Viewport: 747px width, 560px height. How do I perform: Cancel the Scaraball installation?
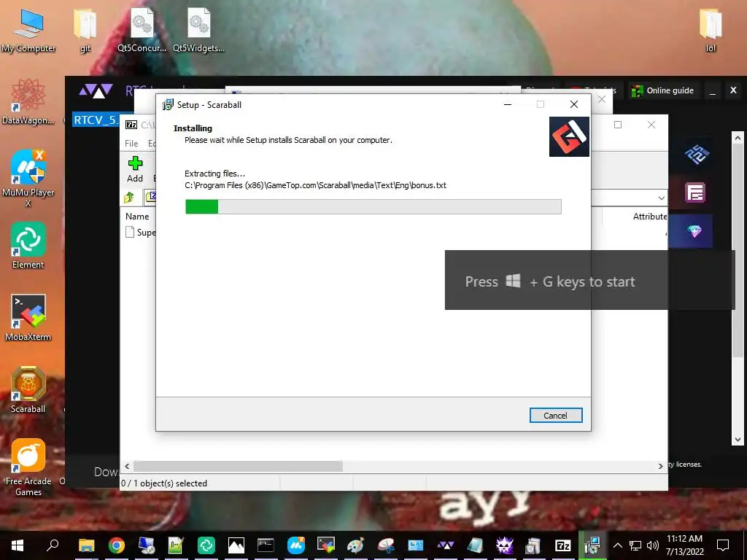pyautogui.click(x=555, y=415)
